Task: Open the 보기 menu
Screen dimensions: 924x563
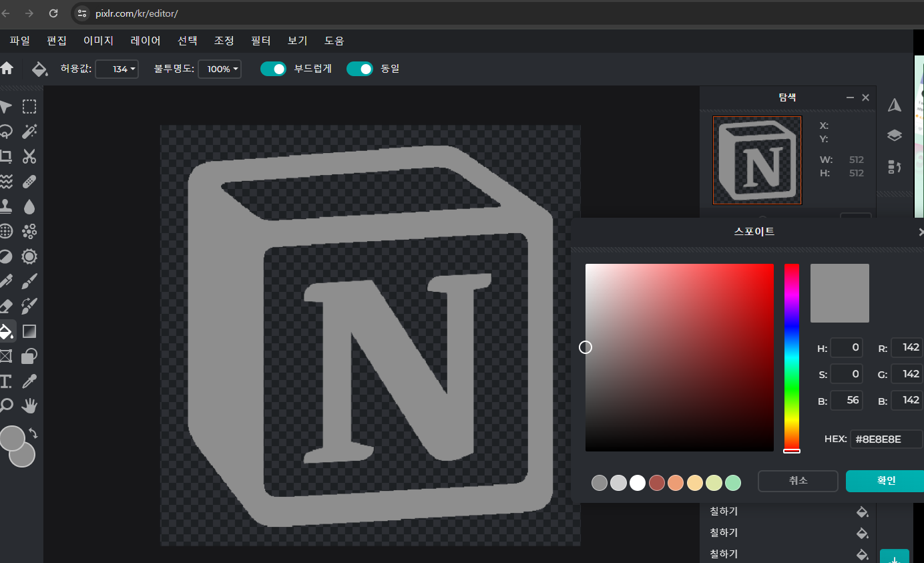Action: tap(297, 41)
